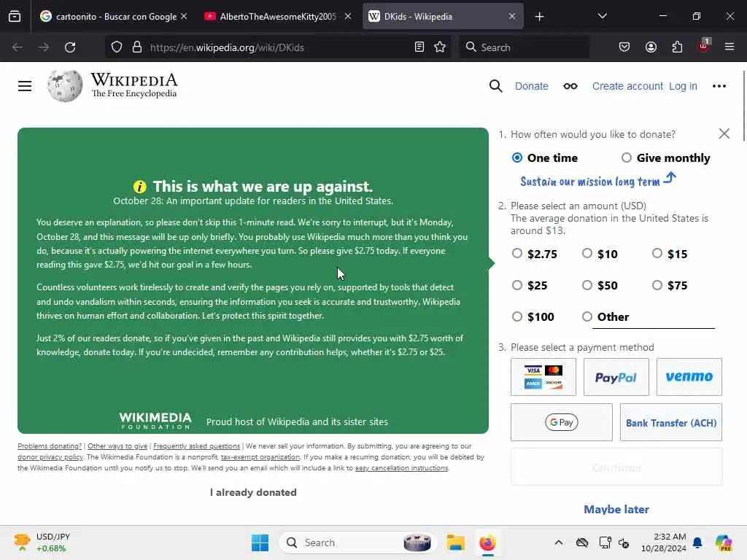Open a new browser tab
Screen dimensions: 747x560
point(539,17)
